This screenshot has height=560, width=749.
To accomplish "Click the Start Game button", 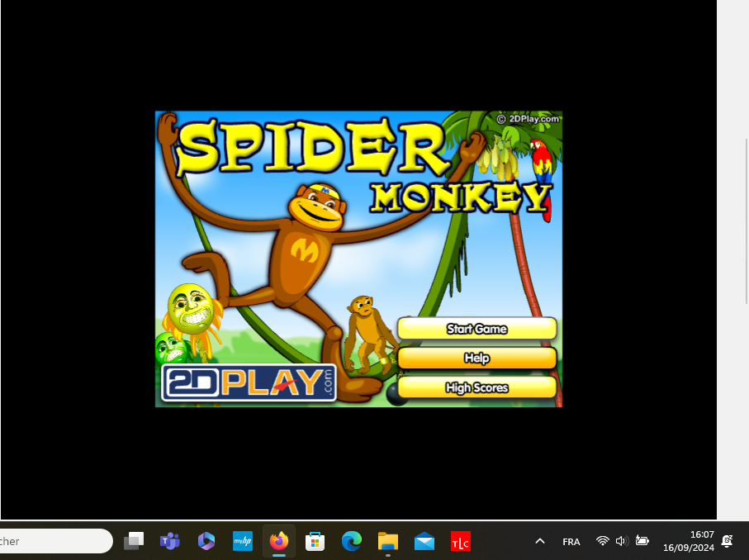I will click(x=476, y=329).
